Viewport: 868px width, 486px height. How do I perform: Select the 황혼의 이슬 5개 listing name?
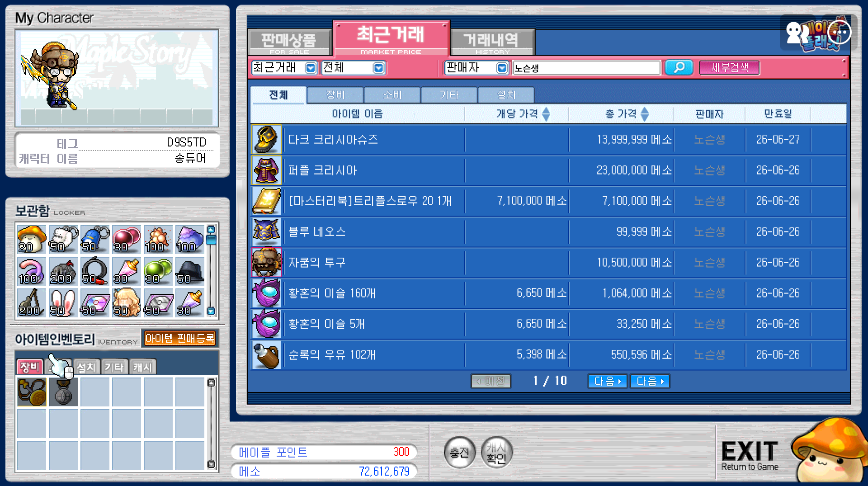326,324
